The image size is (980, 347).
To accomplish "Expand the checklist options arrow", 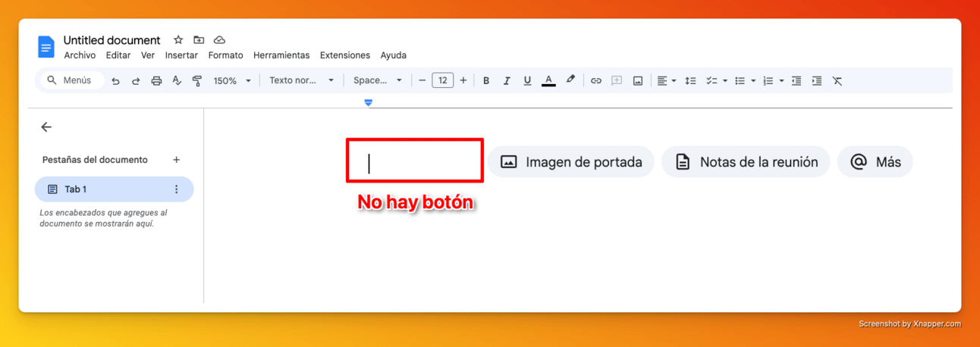I will 725,81.
